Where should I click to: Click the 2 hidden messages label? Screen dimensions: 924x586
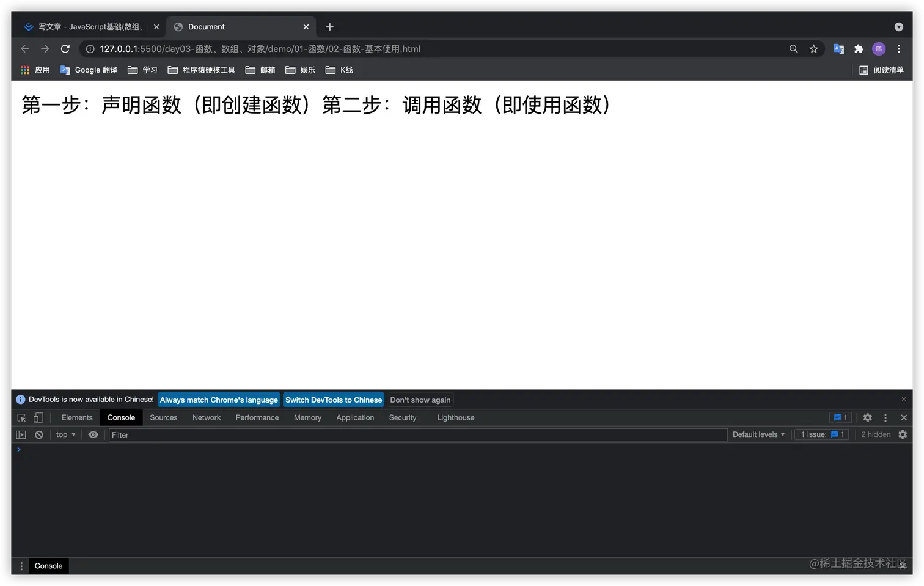click(876, 435)
